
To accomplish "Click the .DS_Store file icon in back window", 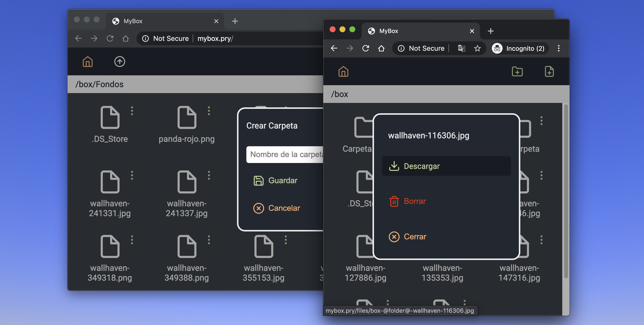I will pos(110,117).
